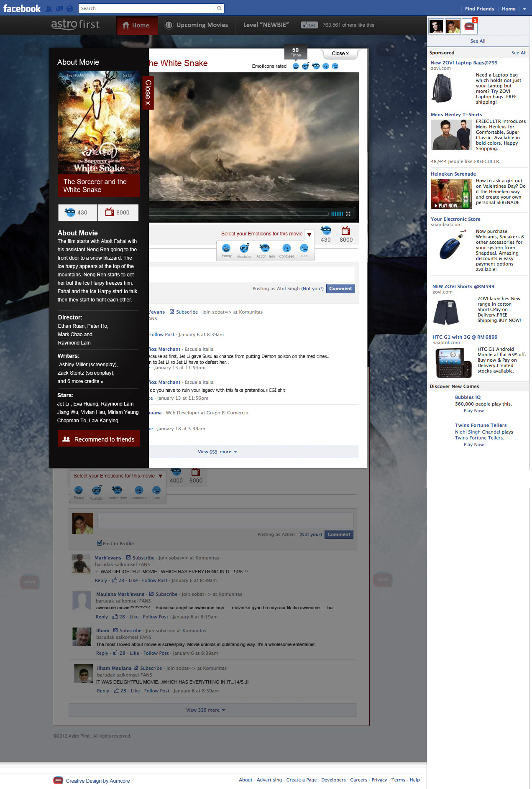Seek using the video progress bar
This screenshot has width=532, height=789.
(238, 214)
